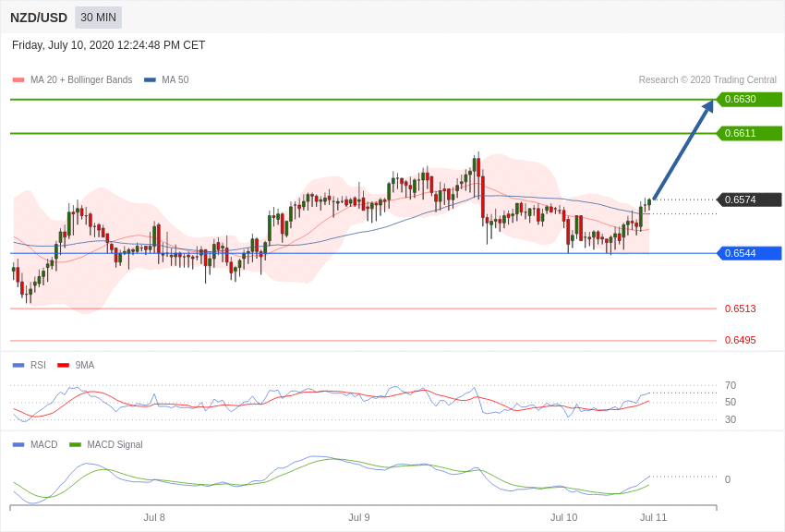This screenshot has height=532, width=785.
Task: Click the 0.6574 current price tag
Action: (x=749, y=199)
